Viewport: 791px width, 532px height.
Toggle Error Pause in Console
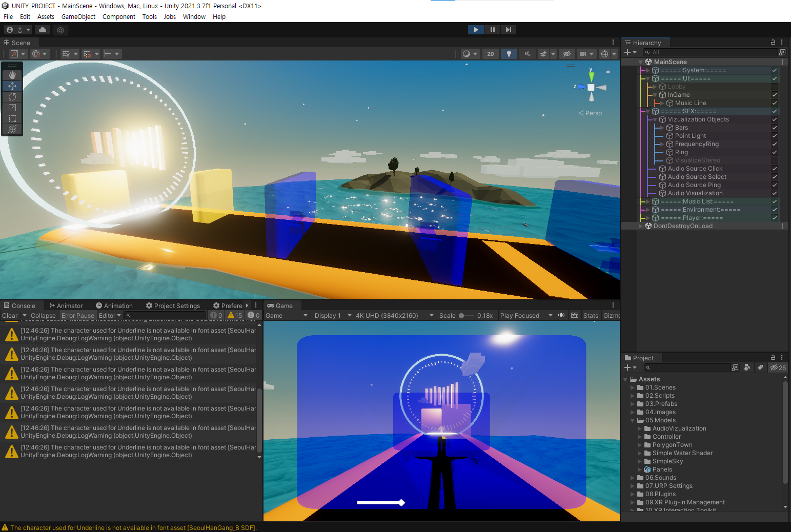pos(78,316)
